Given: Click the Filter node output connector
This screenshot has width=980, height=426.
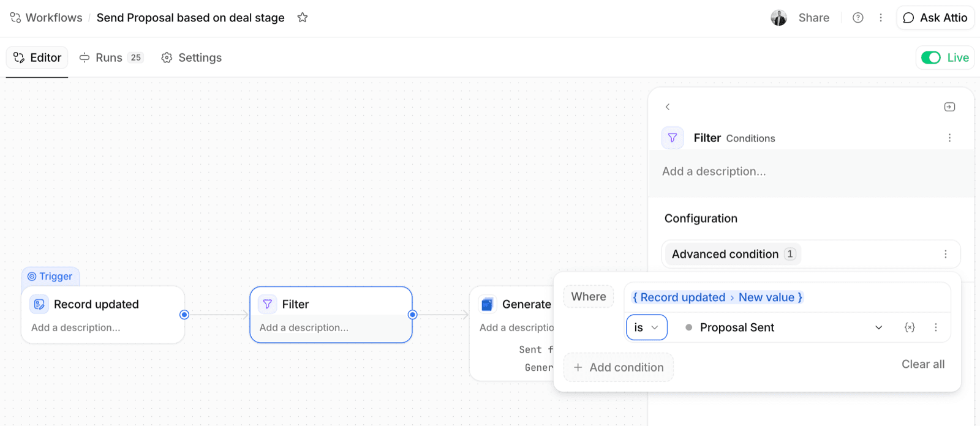Looking at the screenshot, I should pyautogui.click(x=412, y=315).
